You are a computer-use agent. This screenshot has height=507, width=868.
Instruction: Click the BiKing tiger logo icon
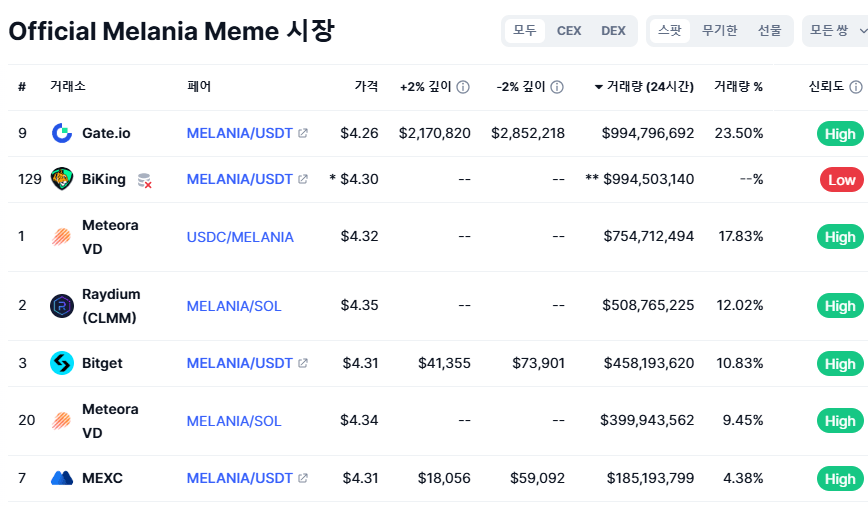tap(62, 179)
